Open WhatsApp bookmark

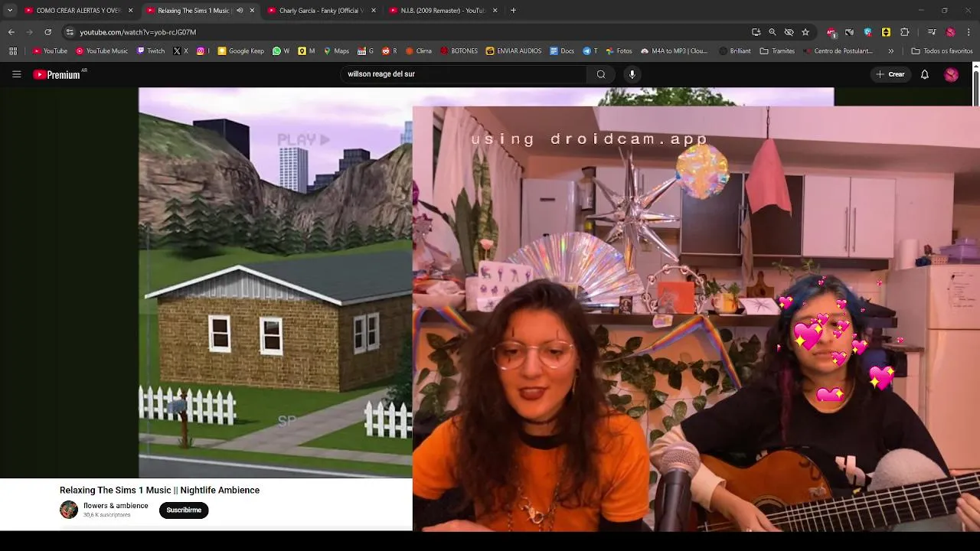pyautogui.click(x=281, y=51)
